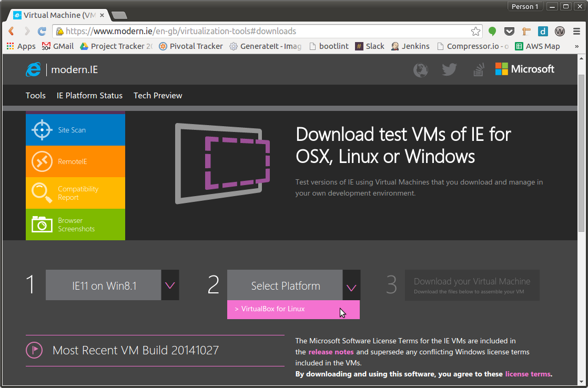Click the modern.IE Internet Explorer logo
The height and width of the screenshot is (388, 588).
33,70
